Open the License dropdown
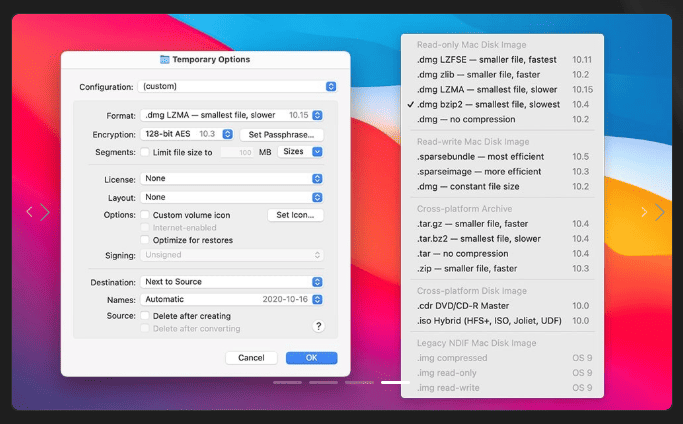This screenshot has width=683, height=424. click(232, 178)
